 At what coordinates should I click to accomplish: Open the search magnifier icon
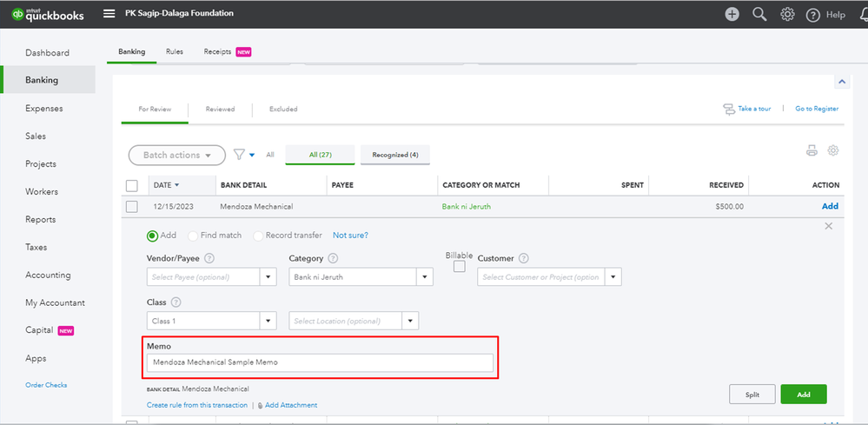pos(759,15)
